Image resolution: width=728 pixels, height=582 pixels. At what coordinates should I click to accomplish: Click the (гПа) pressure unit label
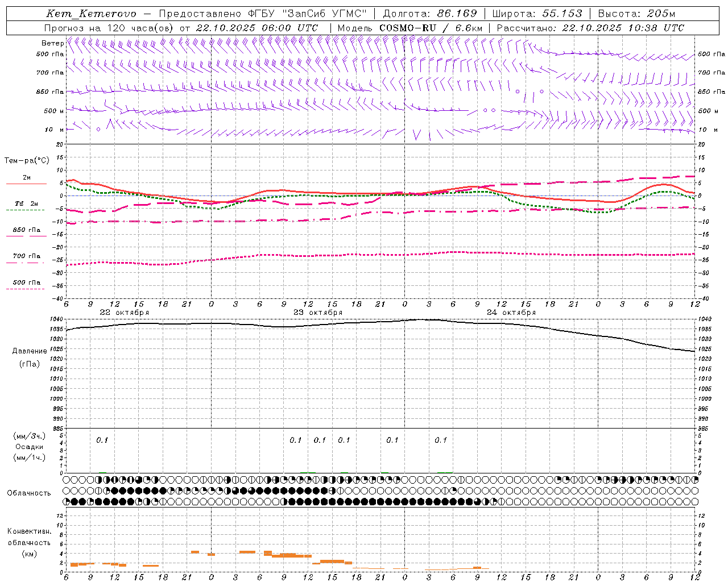click(30, 364)
